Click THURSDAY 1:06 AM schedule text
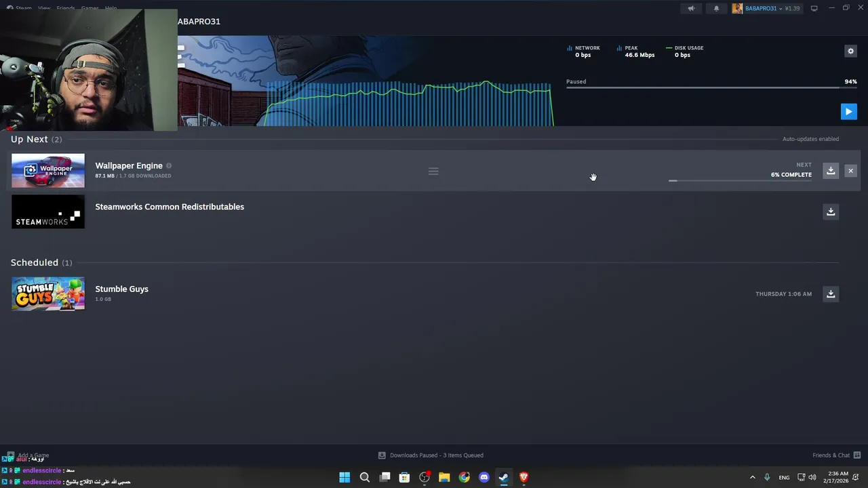868x488 pixels. click(x=783, y=294)
